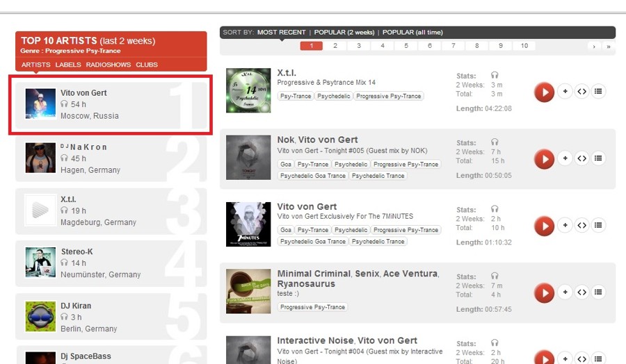The image size is (626, 364).
Task: Switch to the ARTISTS tab
Action: click(x=36, y=65)
